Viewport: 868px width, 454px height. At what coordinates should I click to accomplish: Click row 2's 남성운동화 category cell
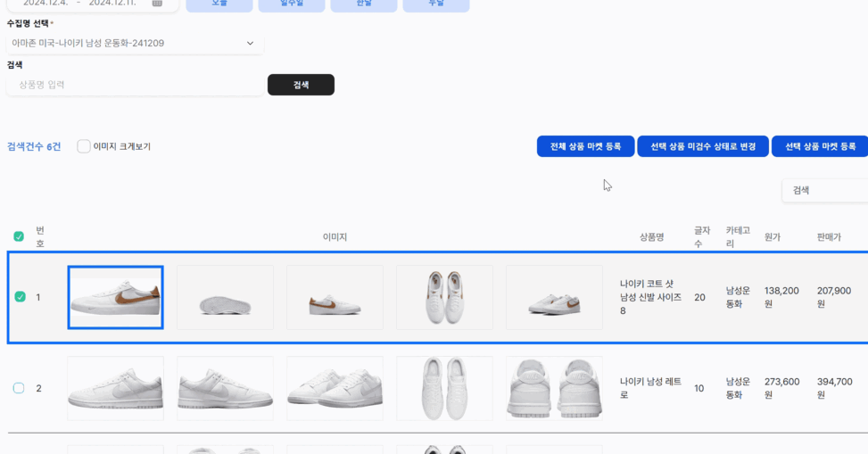(738, 388)
